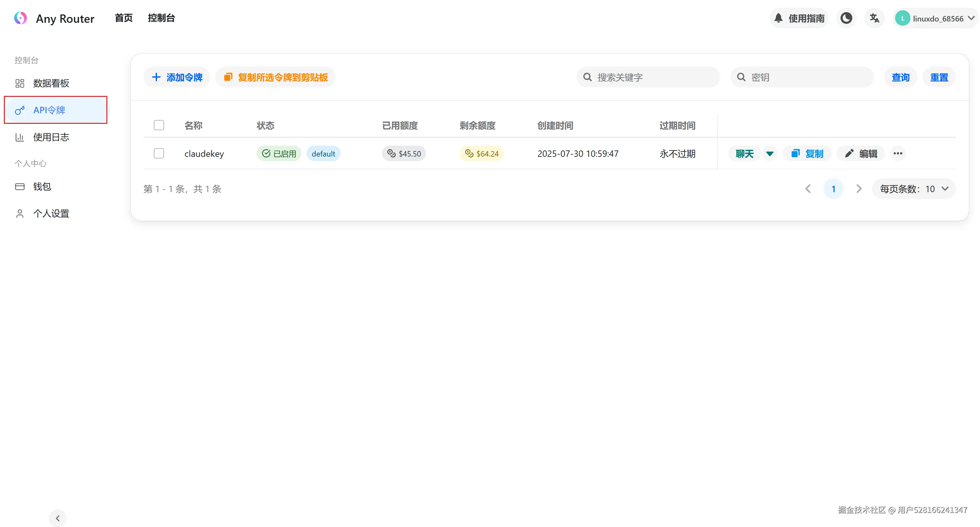Go to 个人设置 personal settings
This screenshot has width=980, height=527.
(x=51, y=214)
